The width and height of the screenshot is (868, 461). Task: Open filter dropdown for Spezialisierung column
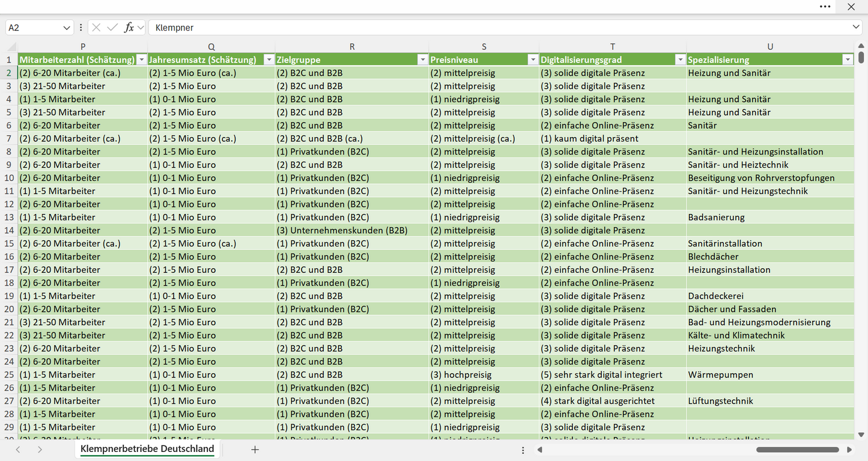848,60
